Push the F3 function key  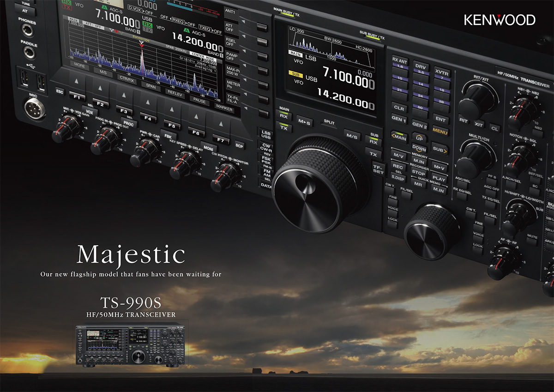[x=124, y=111]
